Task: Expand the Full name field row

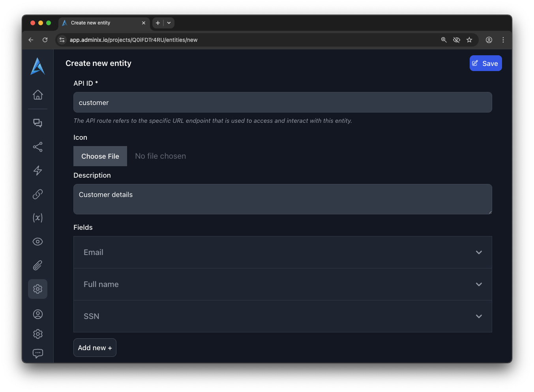Action: 479,284
